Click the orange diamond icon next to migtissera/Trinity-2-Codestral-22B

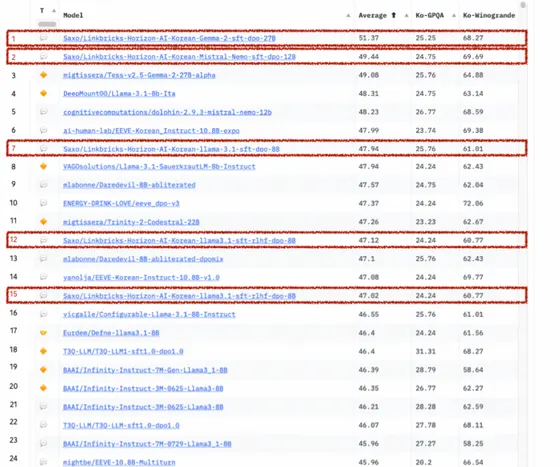point(44,221)
